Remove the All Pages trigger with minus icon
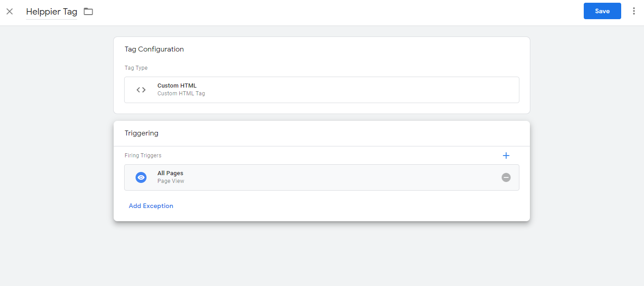 pyautogui.click(x=506, y=177)
